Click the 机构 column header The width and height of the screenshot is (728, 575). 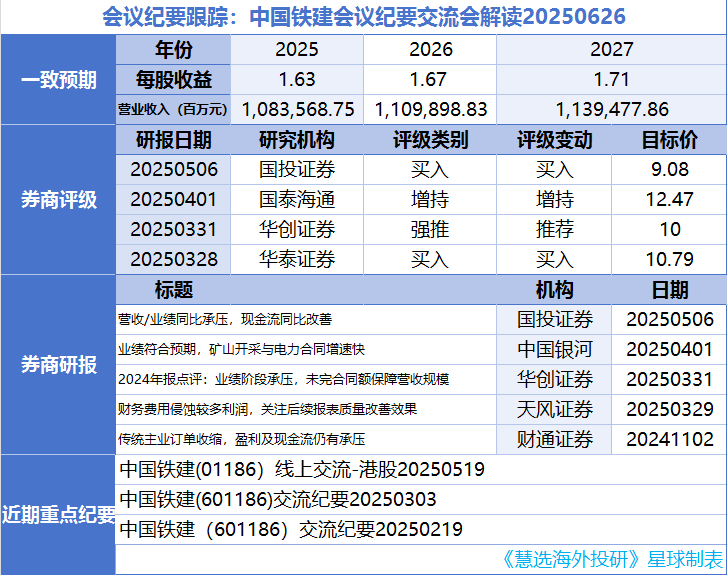pos(554,290)
